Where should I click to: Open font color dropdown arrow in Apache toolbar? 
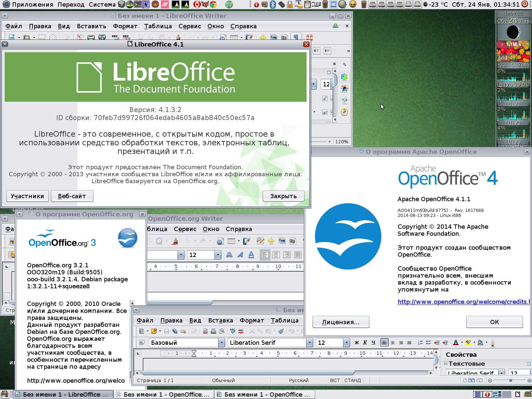click(462, 342)
